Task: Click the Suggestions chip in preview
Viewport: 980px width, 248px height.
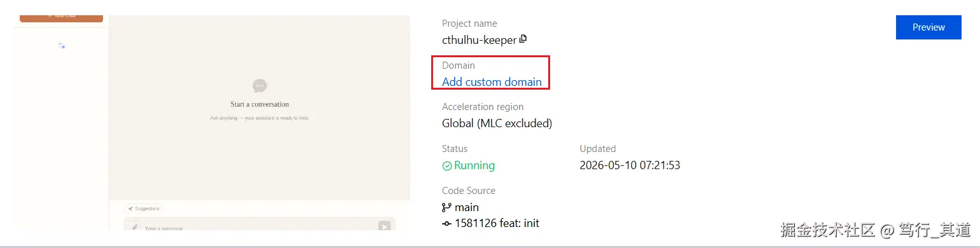Action: 144,208
